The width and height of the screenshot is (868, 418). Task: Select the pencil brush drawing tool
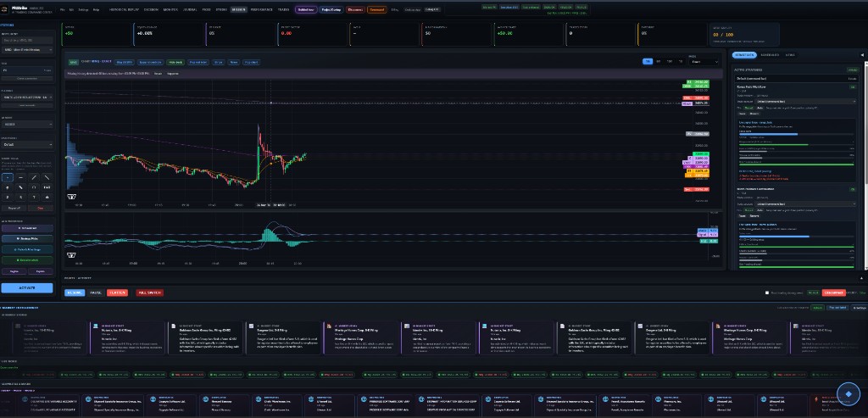(20, 187)
